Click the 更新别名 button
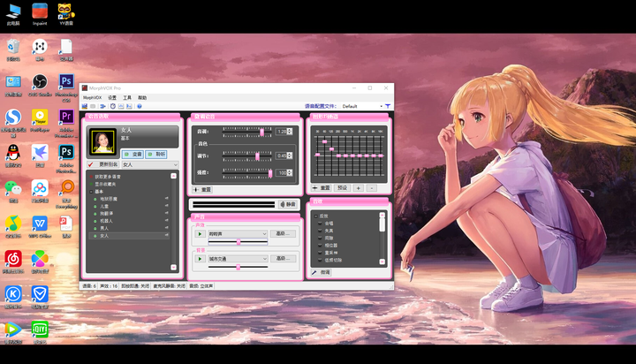The image size is (636, 364). coord(103,164)
